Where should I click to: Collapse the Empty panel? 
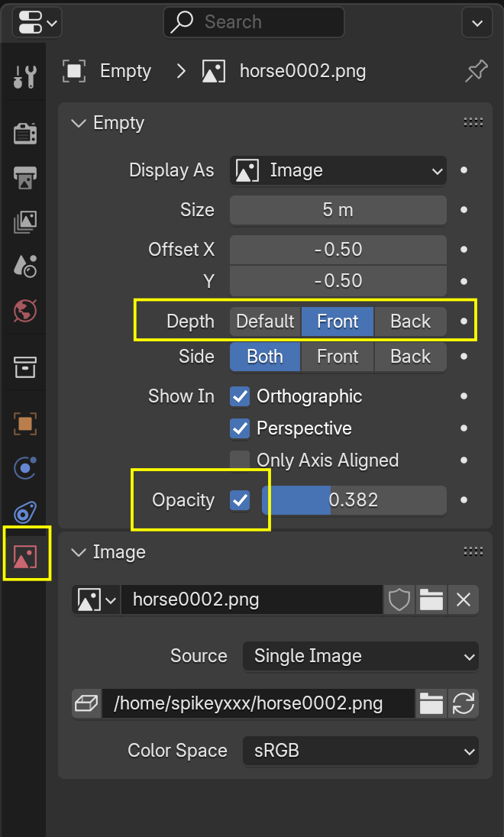pyautogui.click(x=78, y=124)
